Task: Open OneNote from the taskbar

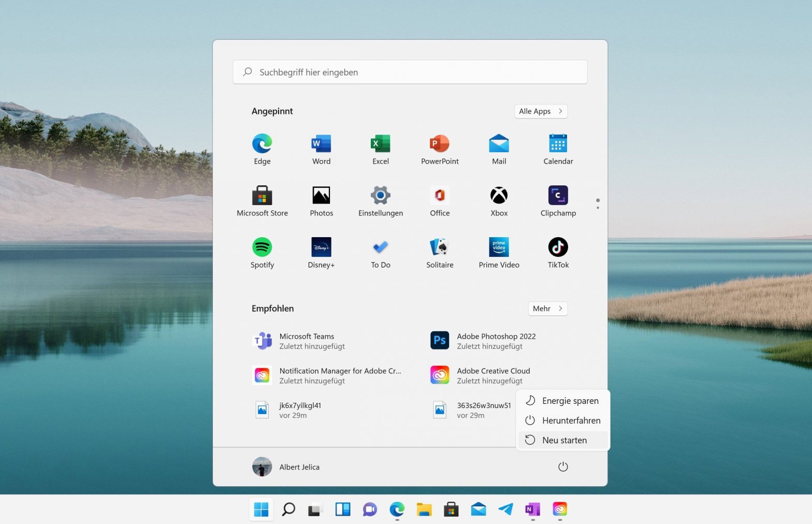Action: coord(532,510)
